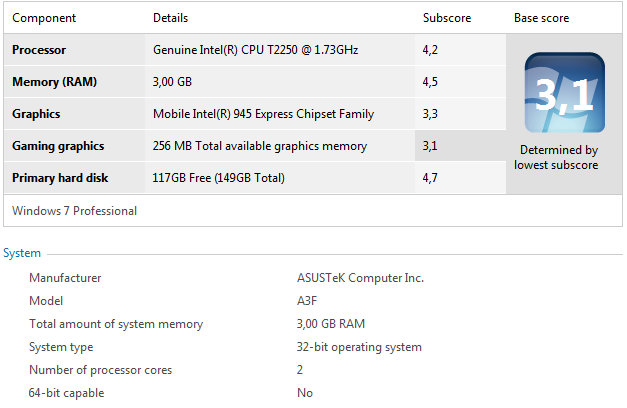Click the ASUSTeK Computer Inc. manufacturer value

pos(360,278)
